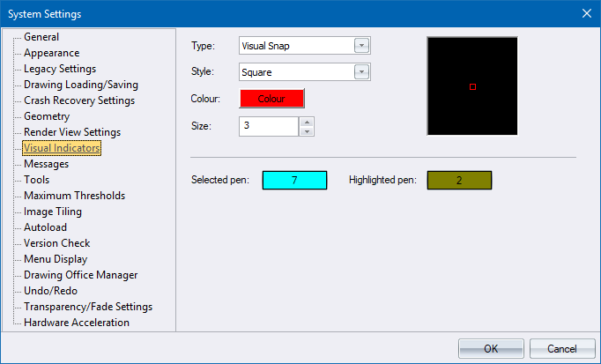Click inside the Size input field
Viewport: 601px width, 364px height.
point(269,126)
